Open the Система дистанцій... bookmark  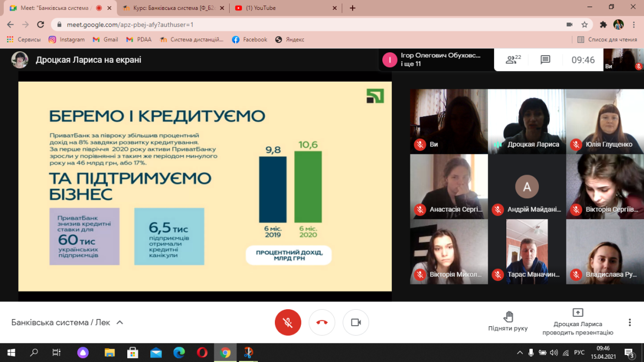(x=191, y=40)
